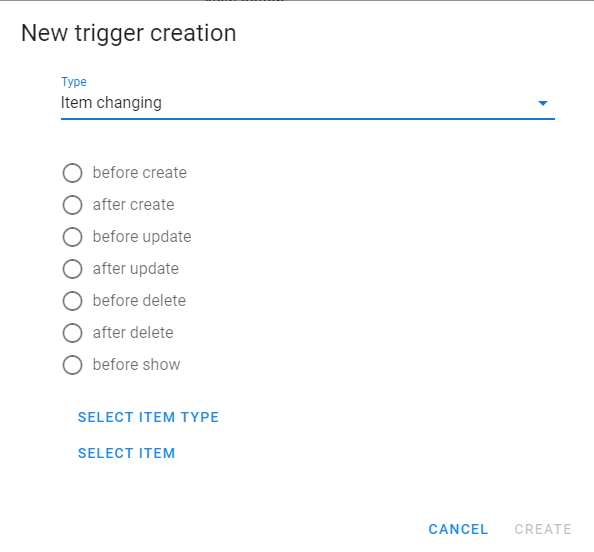Screen dimensions: 594x552
Task: Open the Type dropdown arrow
Action: pyautogui.click(x=542, y=103)
